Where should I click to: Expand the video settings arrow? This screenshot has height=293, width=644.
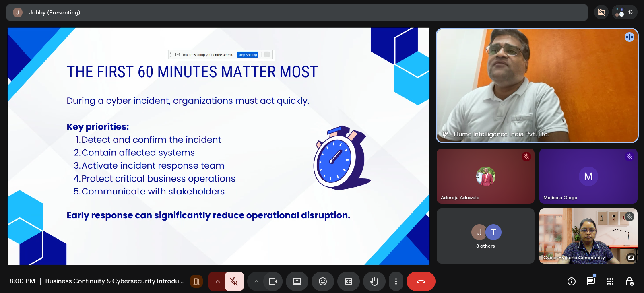[256, 281]
